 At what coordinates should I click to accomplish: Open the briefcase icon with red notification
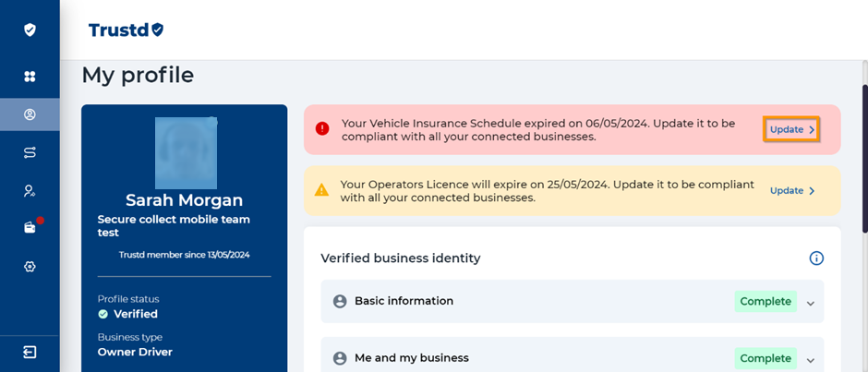click(30, 227)
